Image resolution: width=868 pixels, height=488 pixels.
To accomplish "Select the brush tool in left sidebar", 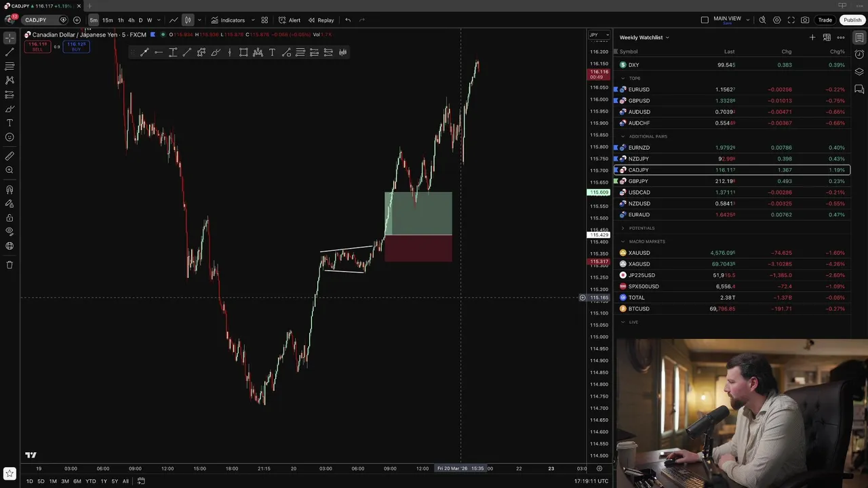I will [x=9, y=108].
